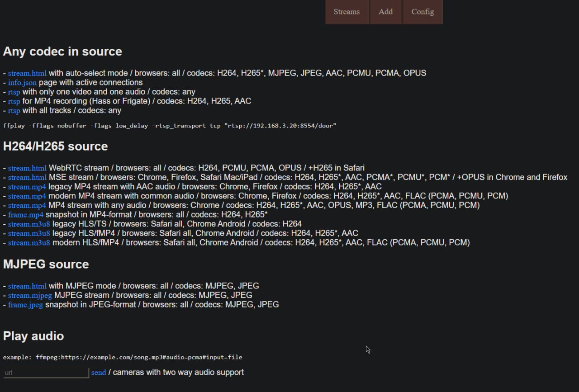Open stream.html WebRTC stream link

click(x=27, y=168)
